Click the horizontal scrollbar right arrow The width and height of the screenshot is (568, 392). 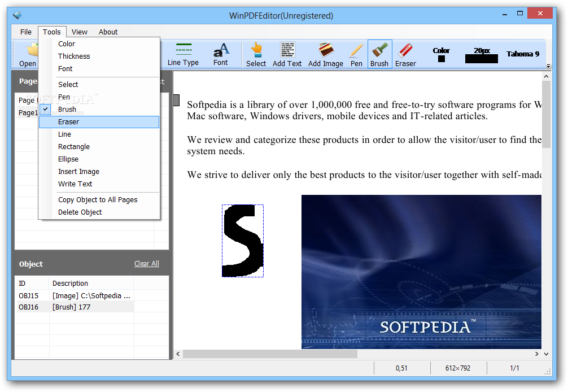point(537,354)
